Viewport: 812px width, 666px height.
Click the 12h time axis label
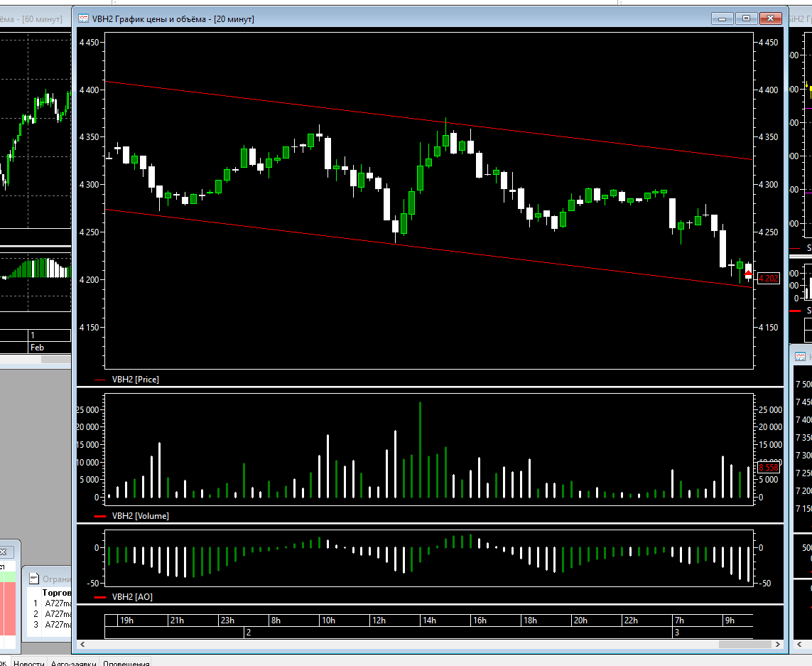379,621
